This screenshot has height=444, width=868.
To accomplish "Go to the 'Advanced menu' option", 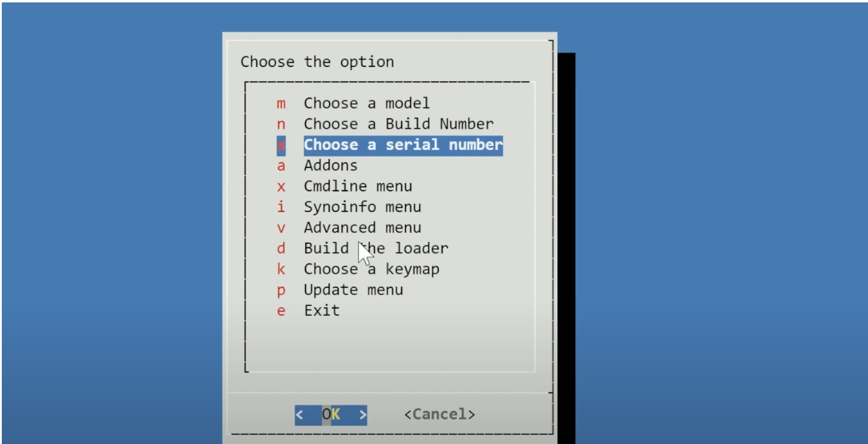I will tap(362, 228).
